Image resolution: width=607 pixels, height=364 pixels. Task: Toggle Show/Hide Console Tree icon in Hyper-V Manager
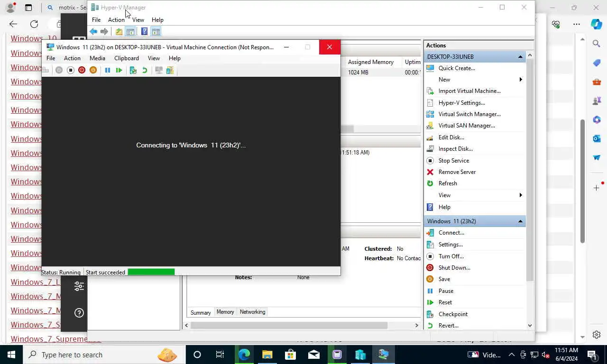tap(130, 32)
